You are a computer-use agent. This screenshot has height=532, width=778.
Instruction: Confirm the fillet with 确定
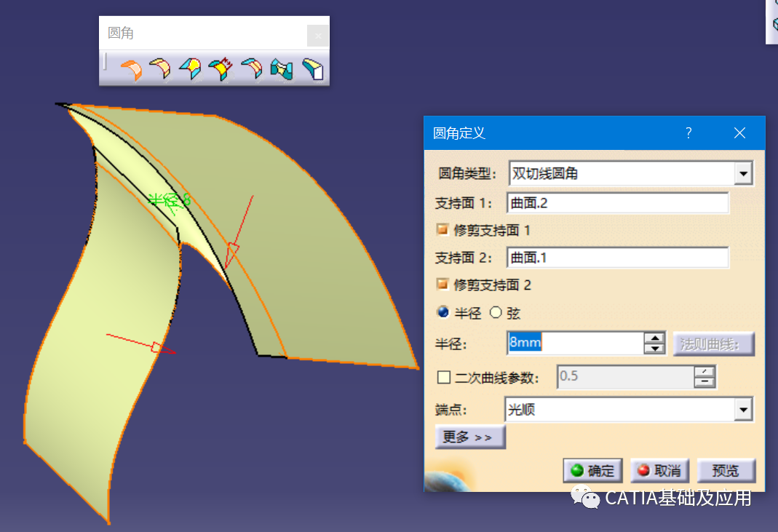point(593,470)
